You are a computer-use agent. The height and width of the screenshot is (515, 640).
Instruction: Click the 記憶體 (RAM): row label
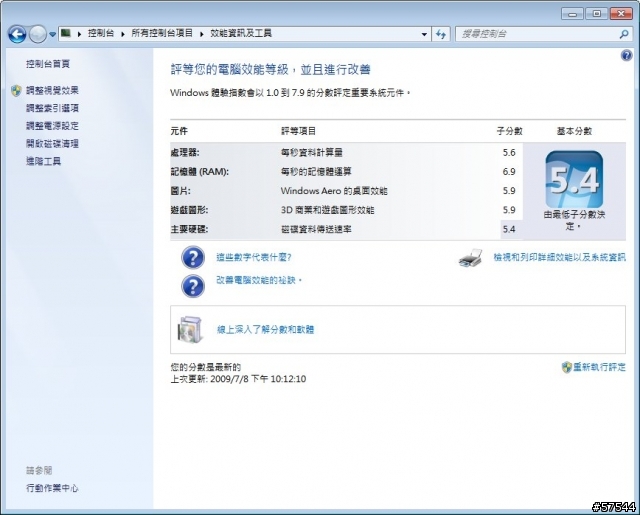pyautogui.click(x=200, y=172)
